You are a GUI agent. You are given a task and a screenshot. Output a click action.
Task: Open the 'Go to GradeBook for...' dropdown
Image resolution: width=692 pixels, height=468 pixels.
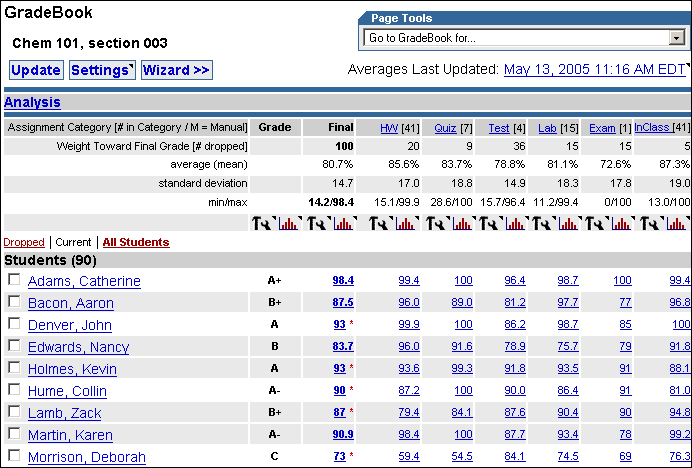click(524, 38)
